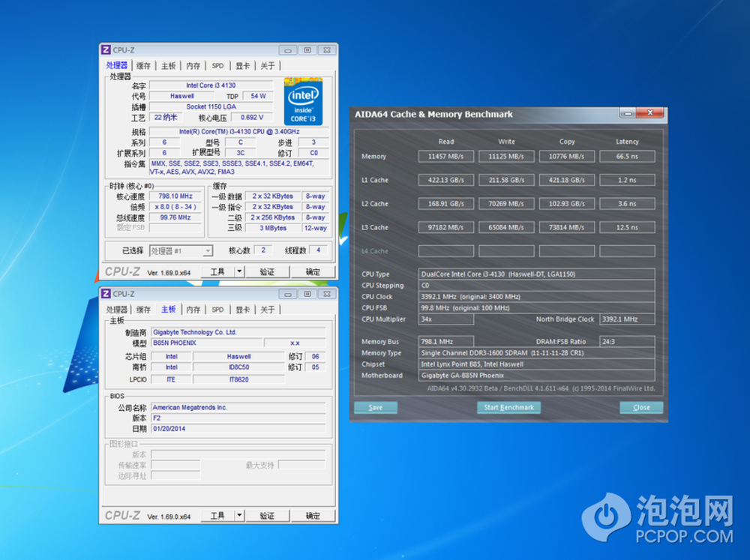
Task: Click the CPU Multiplier value 34x
Action: tap(445, 319)
